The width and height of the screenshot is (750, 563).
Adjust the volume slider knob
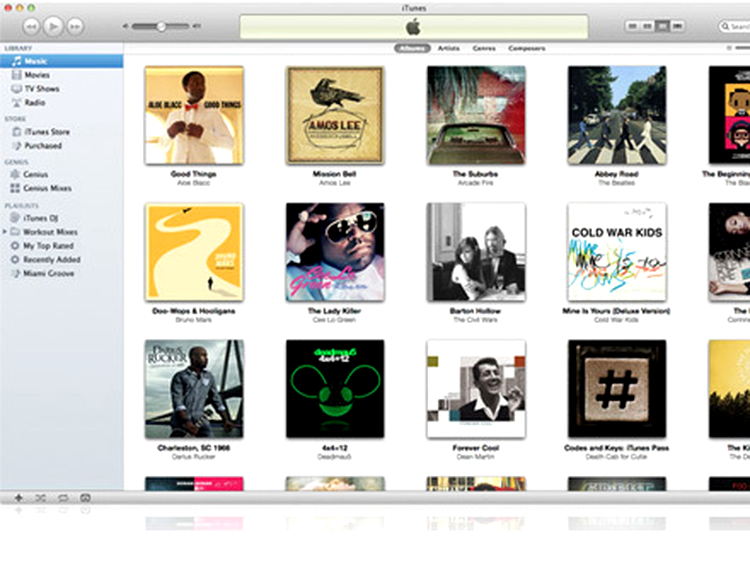point(161,26)
